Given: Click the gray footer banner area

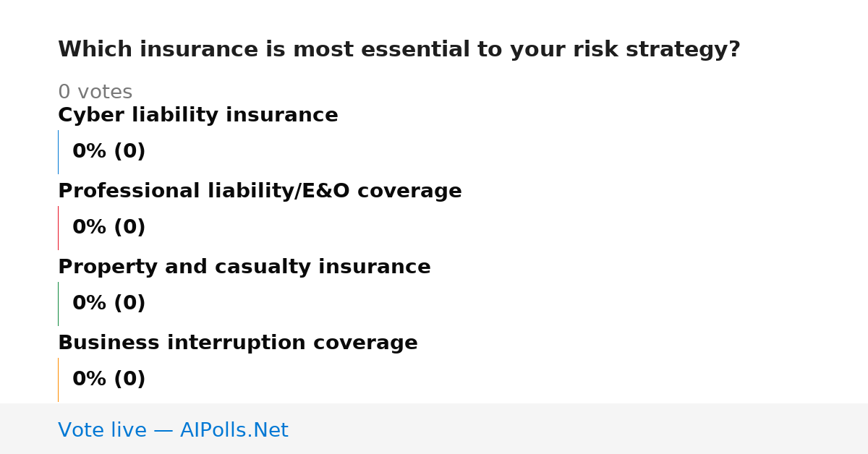Looking at the screenshot, I should click(434, 429).
